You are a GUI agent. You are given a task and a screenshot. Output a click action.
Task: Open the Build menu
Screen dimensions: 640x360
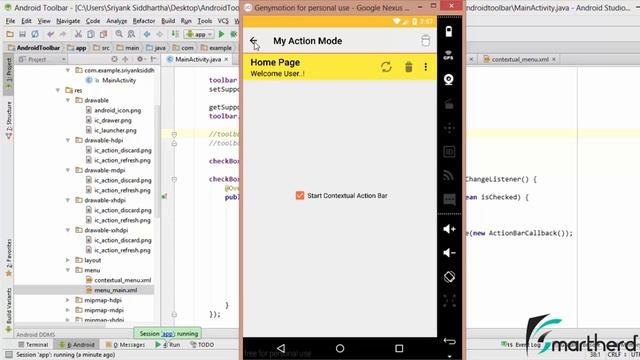click(x=168, y=21)
